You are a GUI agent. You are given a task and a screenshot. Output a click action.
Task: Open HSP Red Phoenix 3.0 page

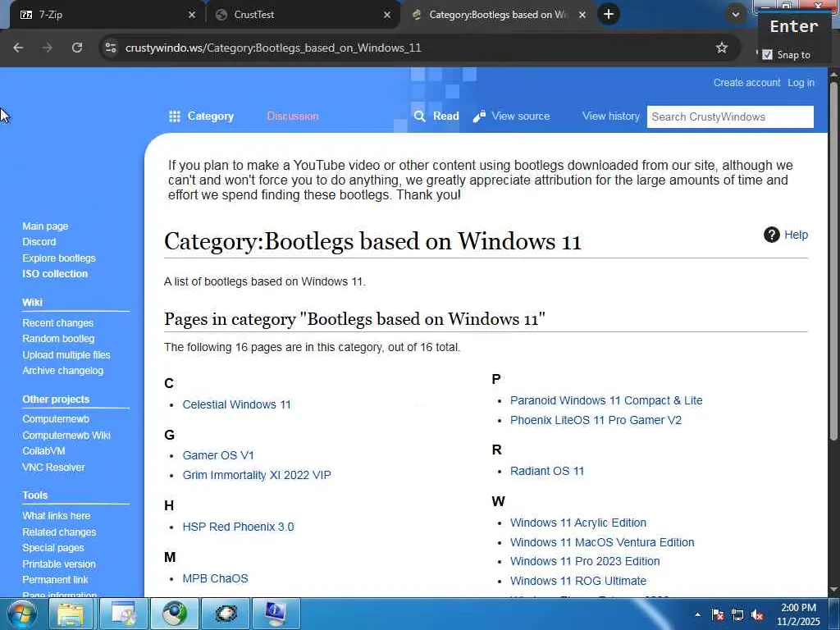[x=238, y=527]
